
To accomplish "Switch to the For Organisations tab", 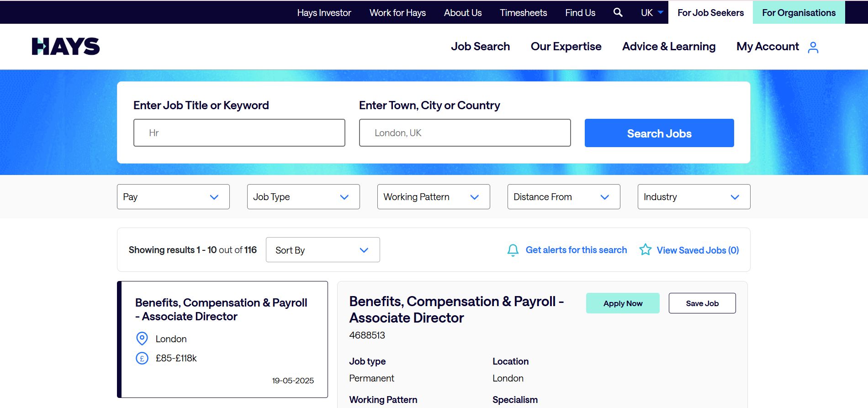I will 799,13.
